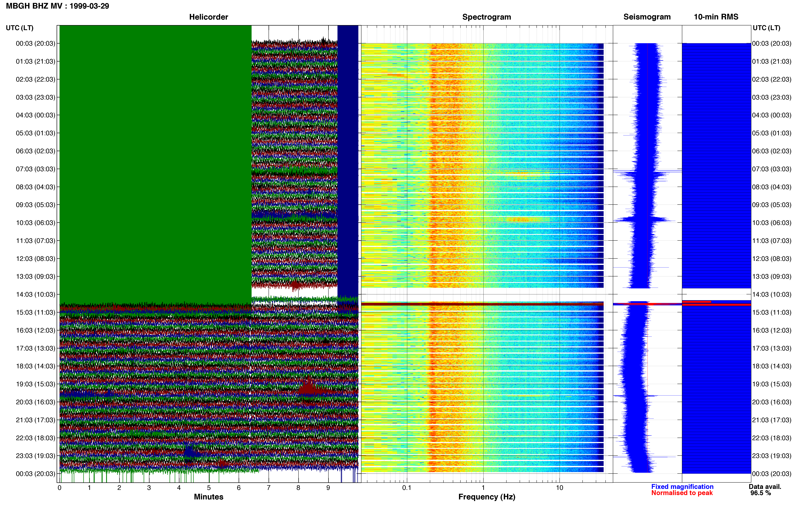Pick 22:03 (18:03) on the right time axis
Viewport: 812px width, 508px height.
point(772,438)
